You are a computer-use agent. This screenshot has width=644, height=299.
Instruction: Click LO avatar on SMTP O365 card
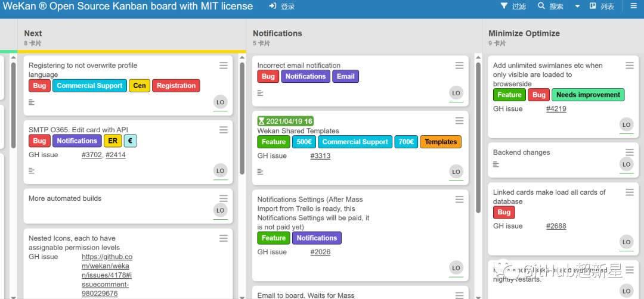(x=220, y=170)
